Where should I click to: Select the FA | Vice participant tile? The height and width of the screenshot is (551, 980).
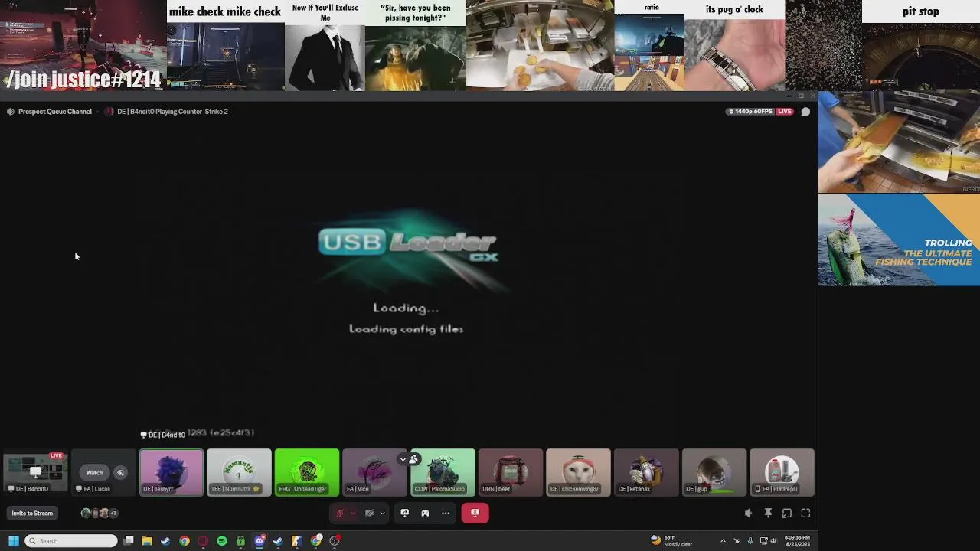pyautogui.click(x=374, y=472)
